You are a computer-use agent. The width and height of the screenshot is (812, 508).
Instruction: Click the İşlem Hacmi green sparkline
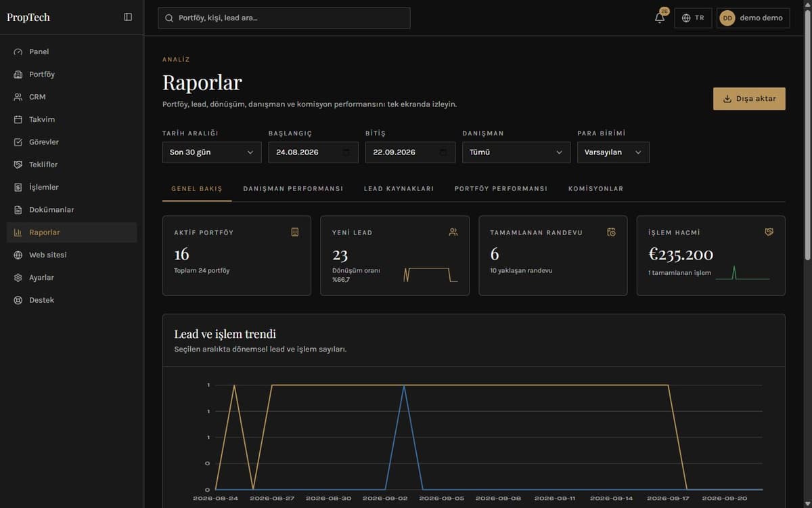[742, 273]
